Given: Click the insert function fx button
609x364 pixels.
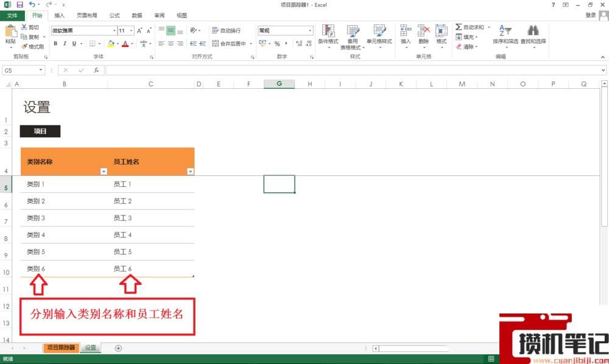Looking at the screenshot, I should tap(96, 70).
